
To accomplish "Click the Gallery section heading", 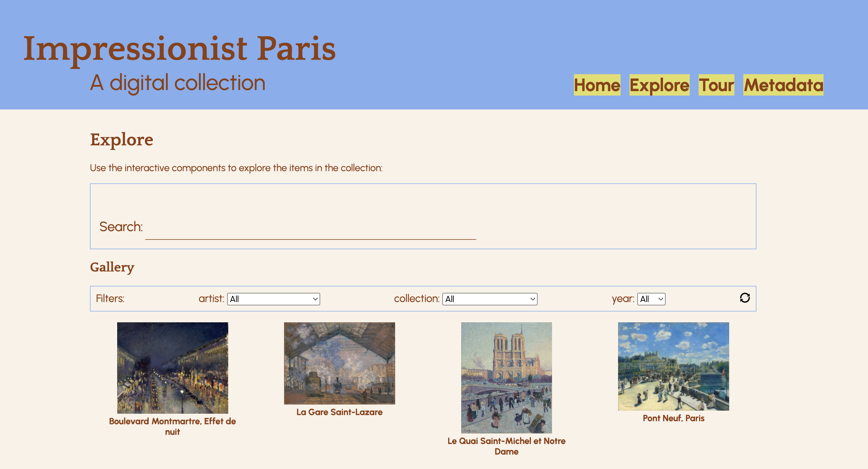I will (112, 267).
